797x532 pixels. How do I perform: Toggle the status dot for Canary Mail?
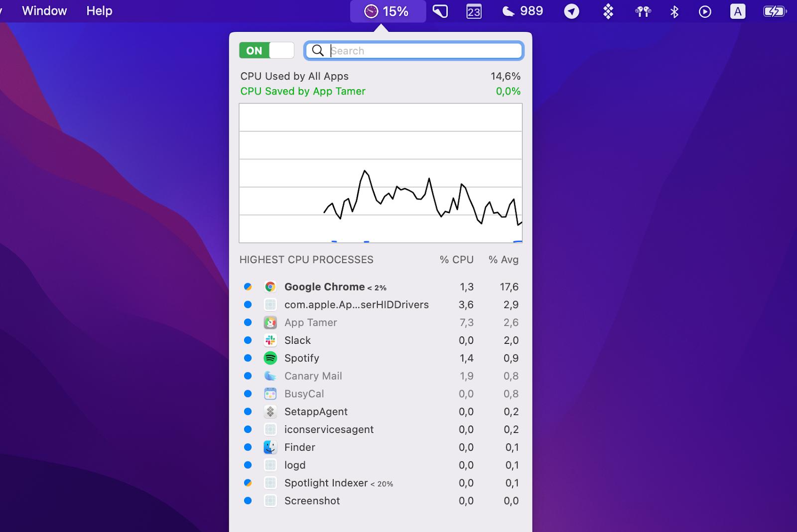point(248,376)
